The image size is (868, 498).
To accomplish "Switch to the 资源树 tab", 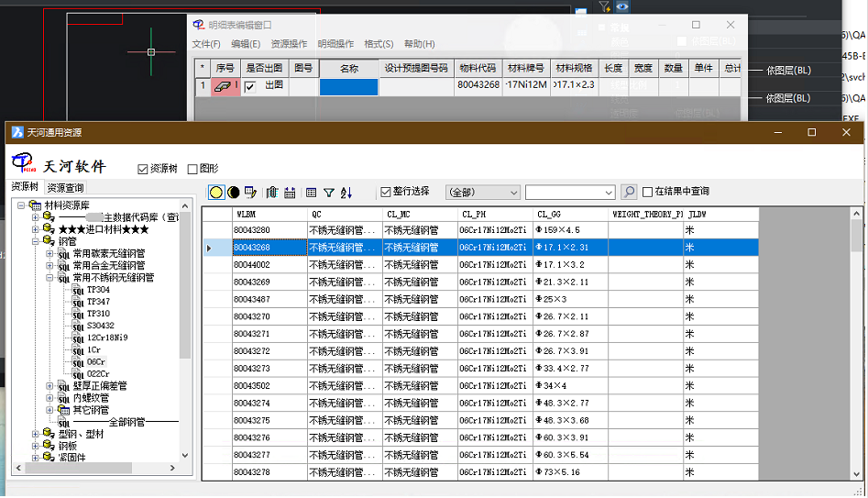I will click(x=25, y=187).
